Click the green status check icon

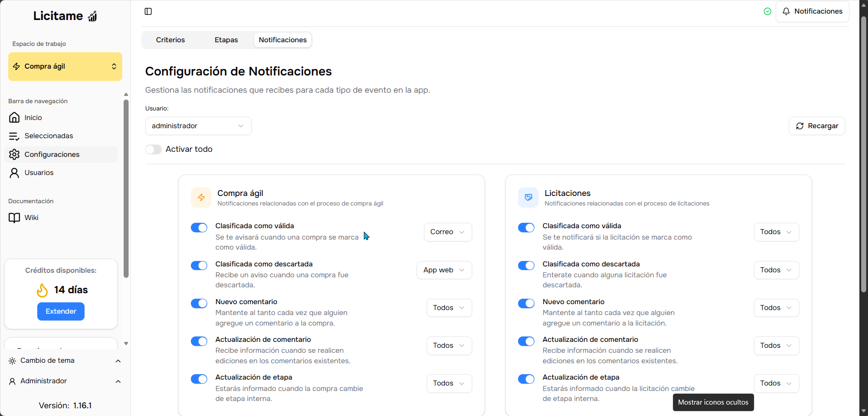[x=768, y=11]
